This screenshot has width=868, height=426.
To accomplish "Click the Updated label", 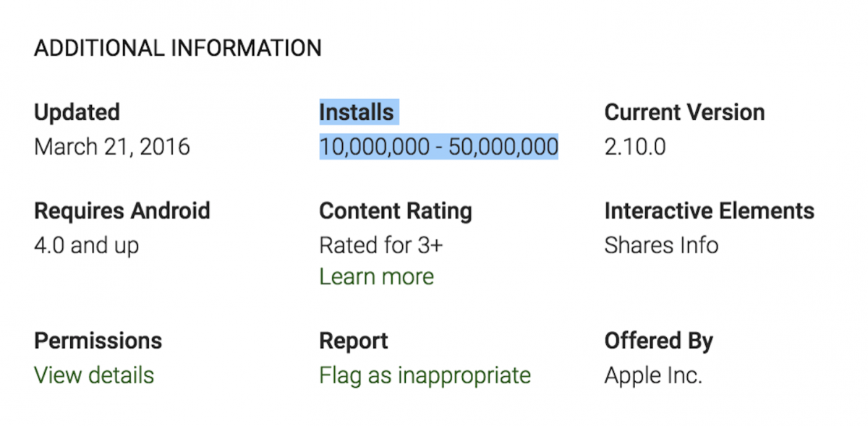I will [76, 111].
